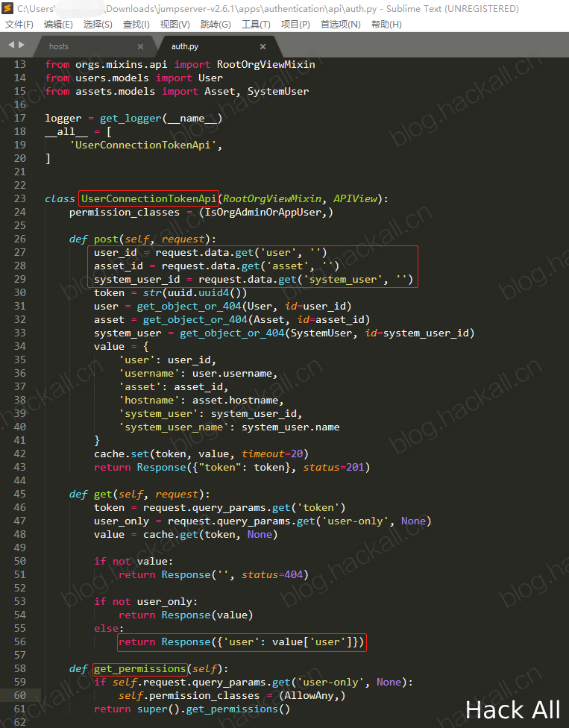Open the 跳转(G) menu

216,24
